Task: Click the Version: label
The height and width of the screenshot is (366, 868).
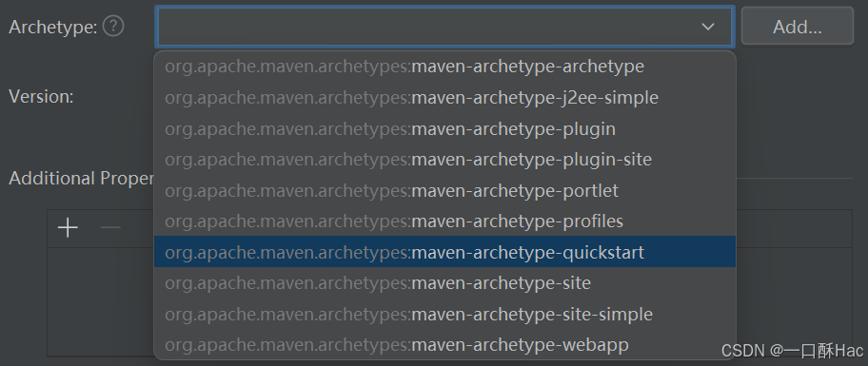Action: click(41, 97)
